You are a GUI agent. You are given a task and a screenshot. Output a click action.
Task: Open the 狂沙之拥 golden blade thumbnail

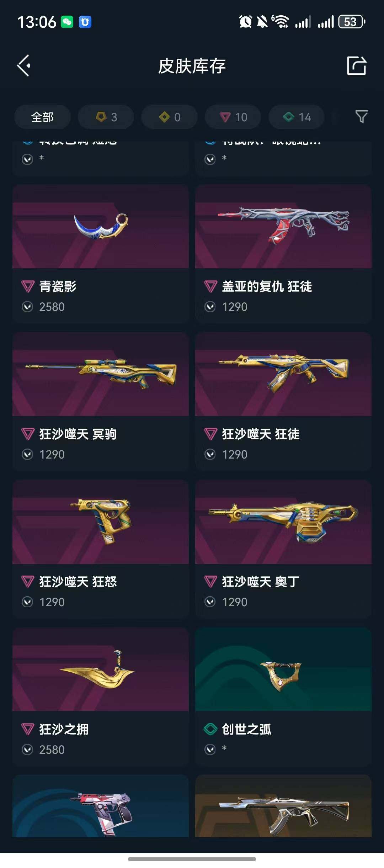(x=101, y=669)
